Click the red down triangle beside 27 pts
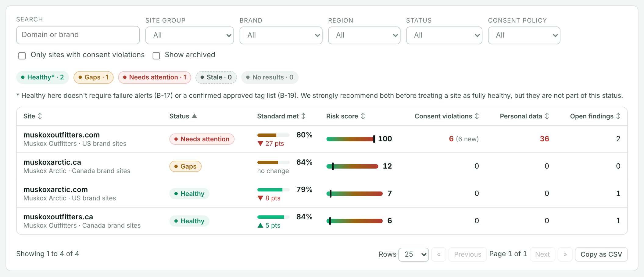The width and height of the screenshot is (644, 277). pyautogui.click(x=260, y=143)
